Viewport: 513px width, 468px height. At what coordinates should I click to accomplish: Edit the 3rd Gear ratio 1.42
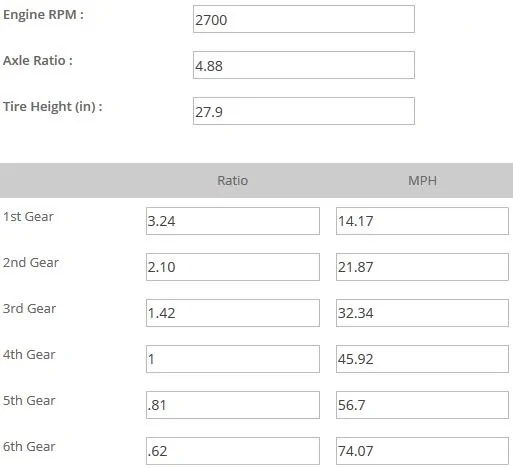pos(233,313)
